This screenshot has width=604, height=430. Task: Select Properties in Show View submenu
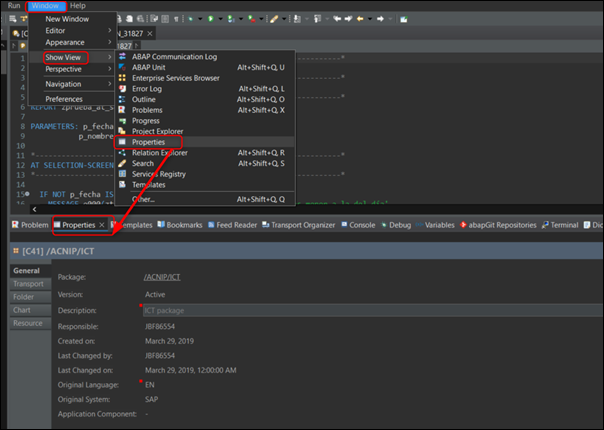tap(205, 142)
